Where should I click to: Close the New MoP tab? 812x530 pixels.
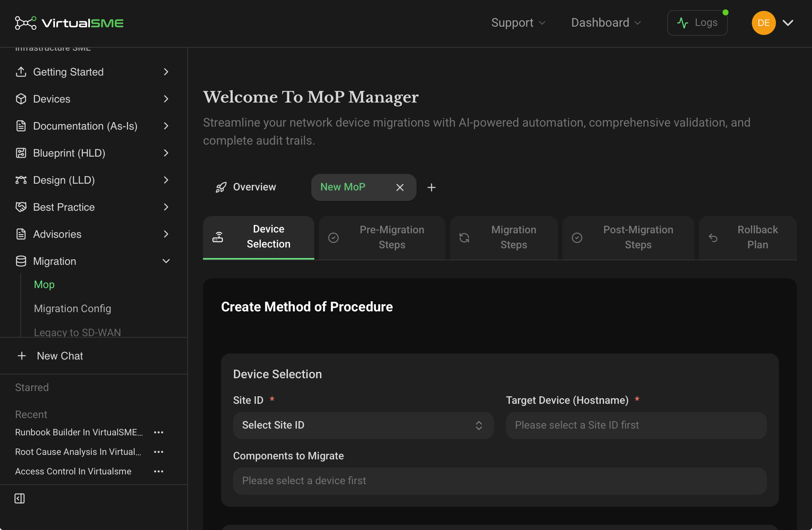pyautogui.click(x=400, y=187)
